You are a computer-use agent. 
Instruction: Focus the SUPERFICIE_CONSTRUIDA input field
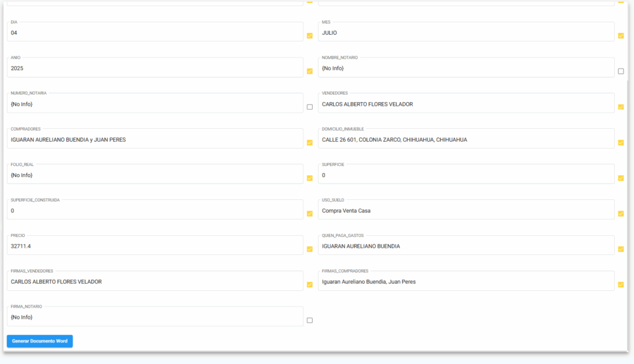coord(155,210)
